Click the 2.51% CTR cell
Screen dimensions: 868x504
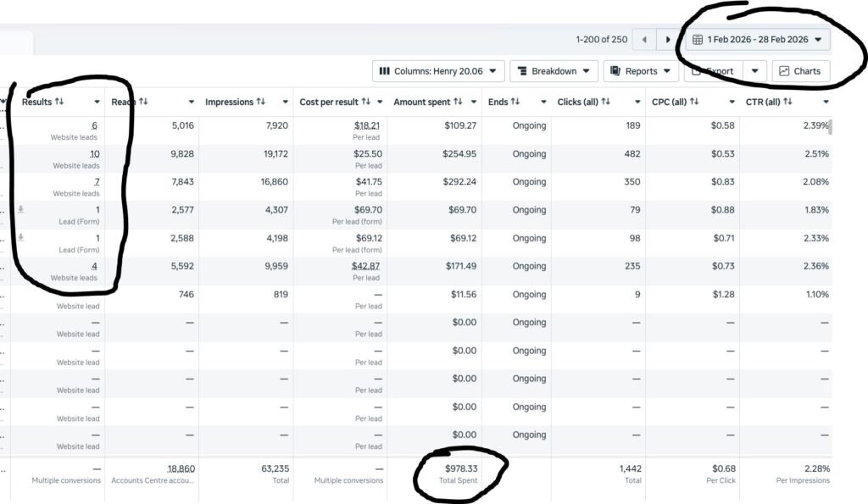(x=816, y=154)
